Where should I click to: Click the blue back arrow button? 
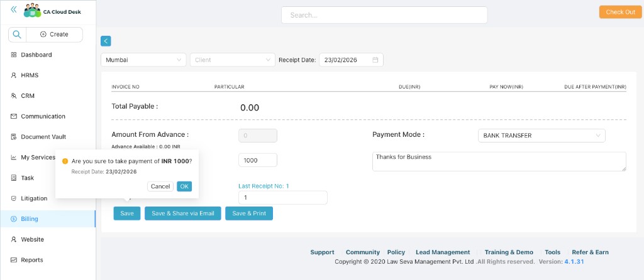pyautogui.click(x=106, y=41)
